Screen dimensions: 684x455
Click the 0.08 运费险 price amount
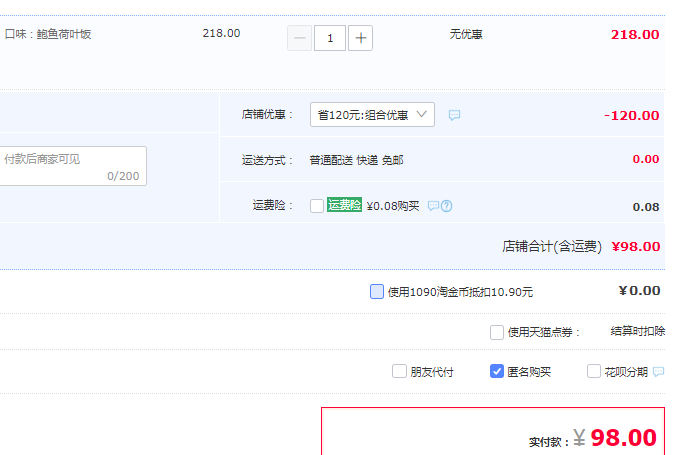click(x=646, y=207)
